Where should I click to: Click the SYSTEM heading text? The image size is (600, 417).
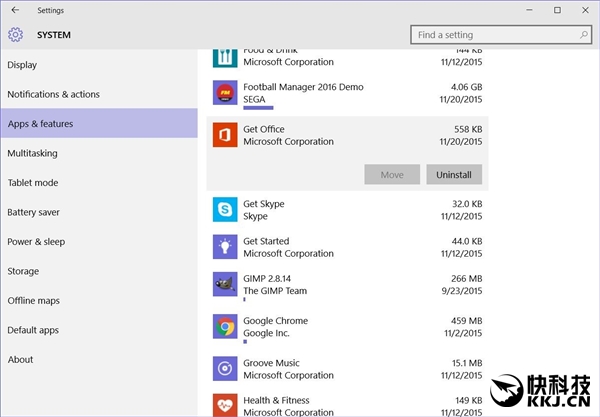click(54, 35)
